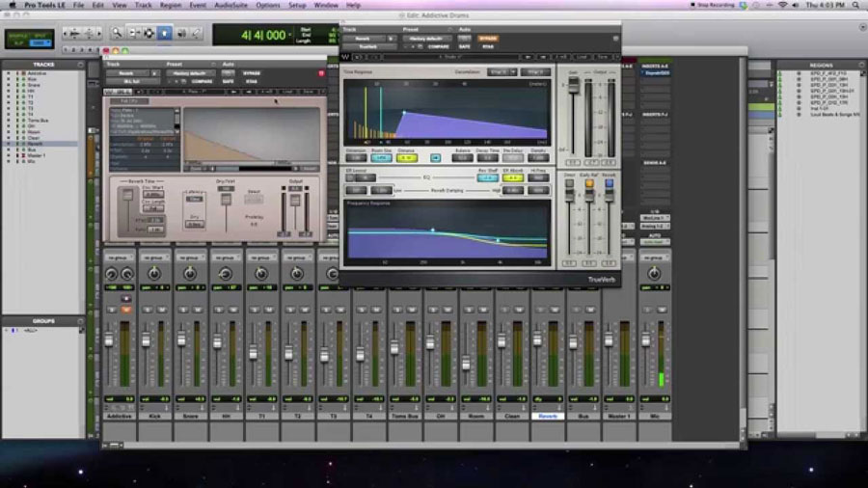Click the TL Space Reverb Time fader
Image resolution: width=868 pixels, height=488 pixels.
pos(127,196)
